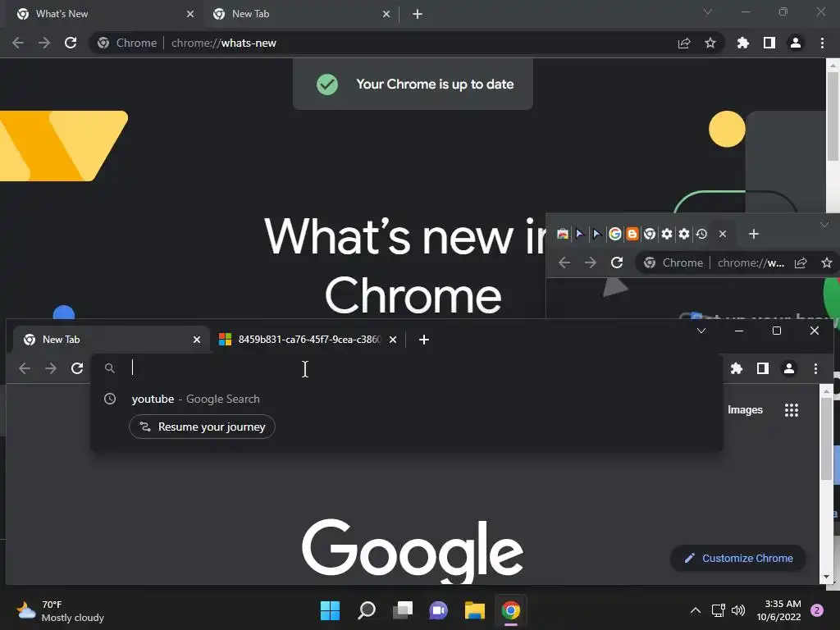
Task: Bookmark star in small right window
Action: [x=827, y=262]
